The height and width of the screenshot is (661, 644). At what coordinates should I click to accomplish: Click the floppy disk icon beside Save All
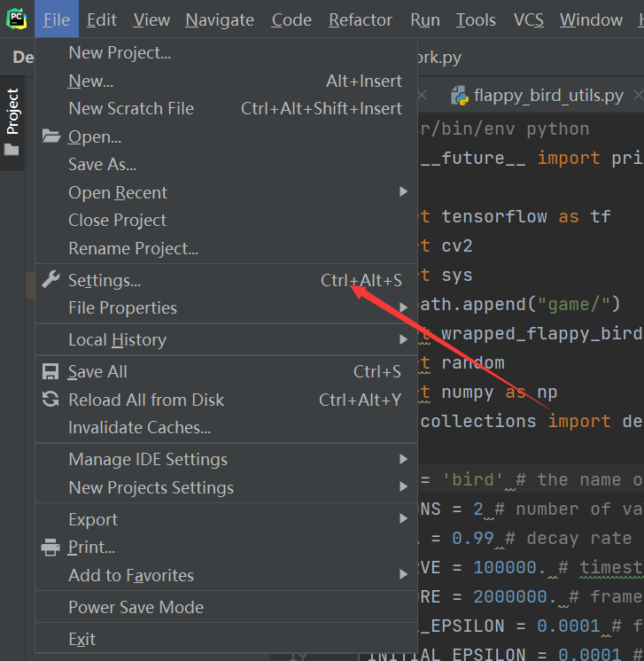coord(50,371)
